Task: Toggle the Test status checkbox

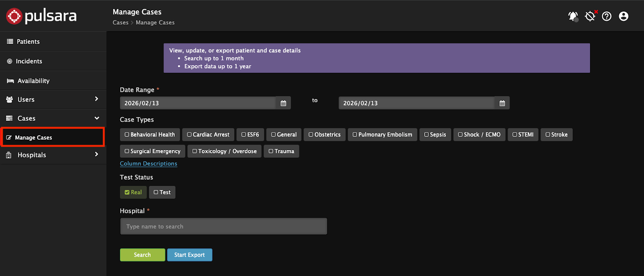Action: coord(162,192)
